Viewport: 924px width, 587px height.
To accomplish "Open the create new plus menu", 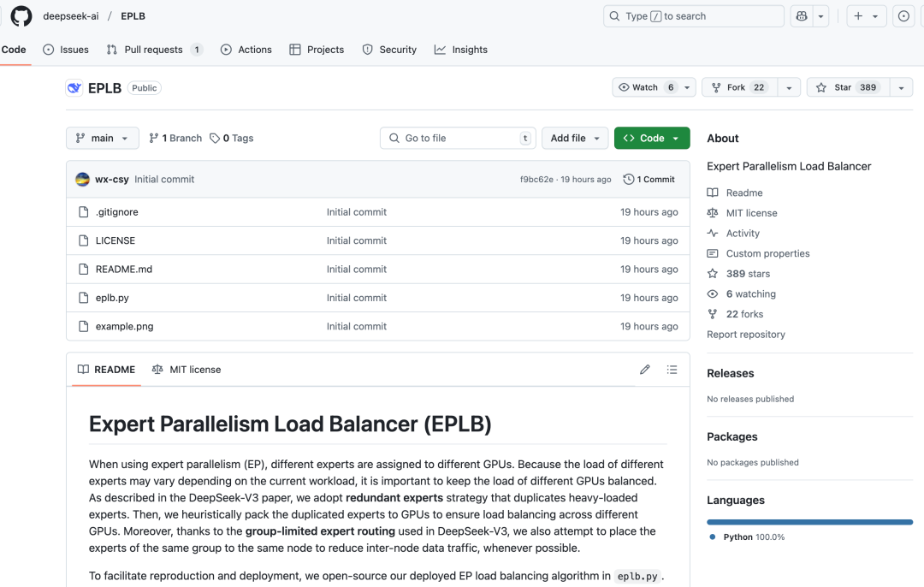I will pos(866,16).
